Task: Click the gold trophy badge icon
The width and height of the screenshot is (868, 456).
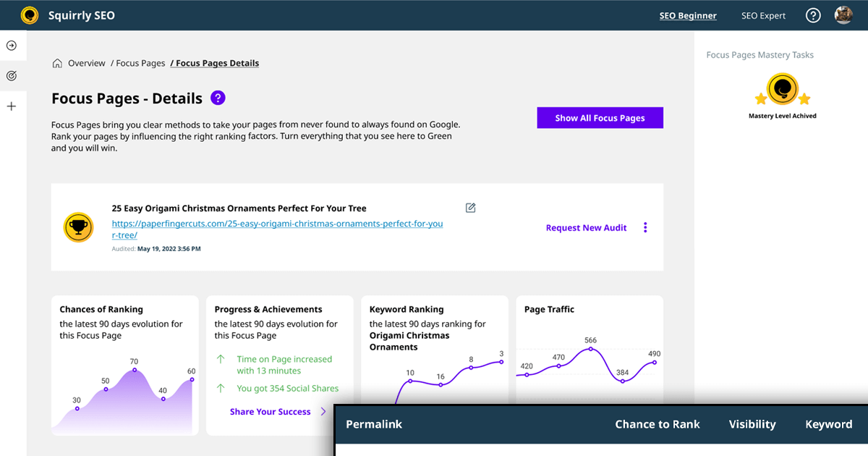Action: [78, 227]
